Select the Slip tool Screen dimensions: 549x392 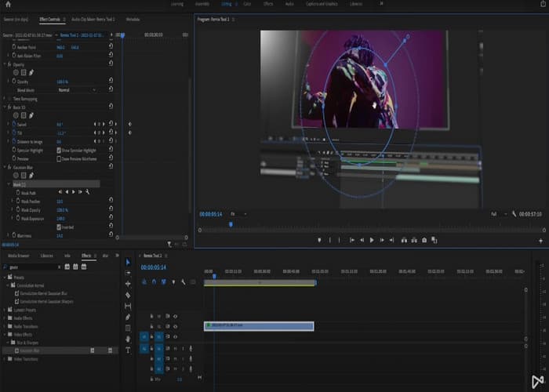point(128,307)
